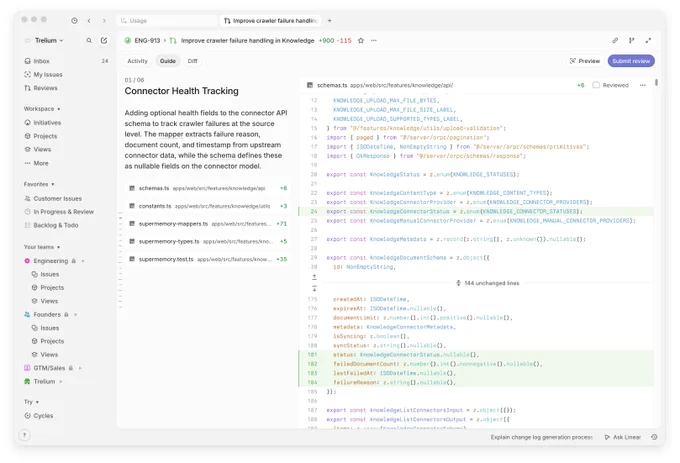This screenshot has width=680, height=463.
Task: Go forward with the right arrow
Action: tap(104, 20)
